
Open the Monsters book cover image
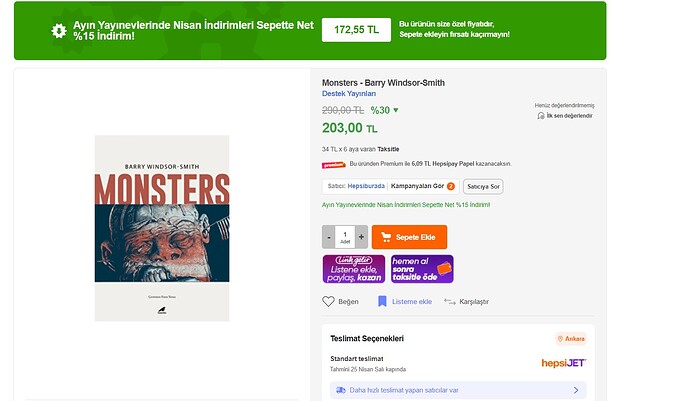click(161, 228)
